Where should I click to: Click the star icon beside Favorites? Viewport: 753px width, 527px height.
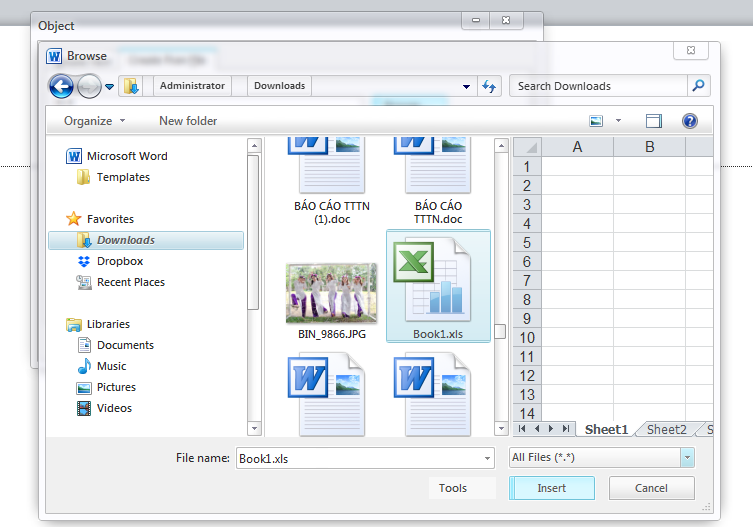[73, 219]
